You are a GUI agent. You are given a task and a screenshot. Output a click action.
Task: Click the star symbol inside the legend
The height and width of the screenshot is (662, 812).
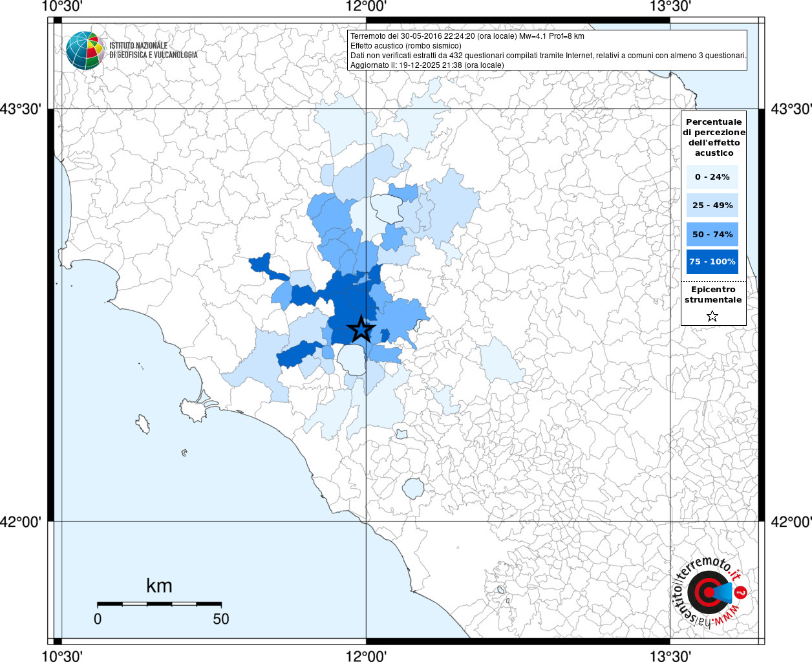tap(712, 316)
